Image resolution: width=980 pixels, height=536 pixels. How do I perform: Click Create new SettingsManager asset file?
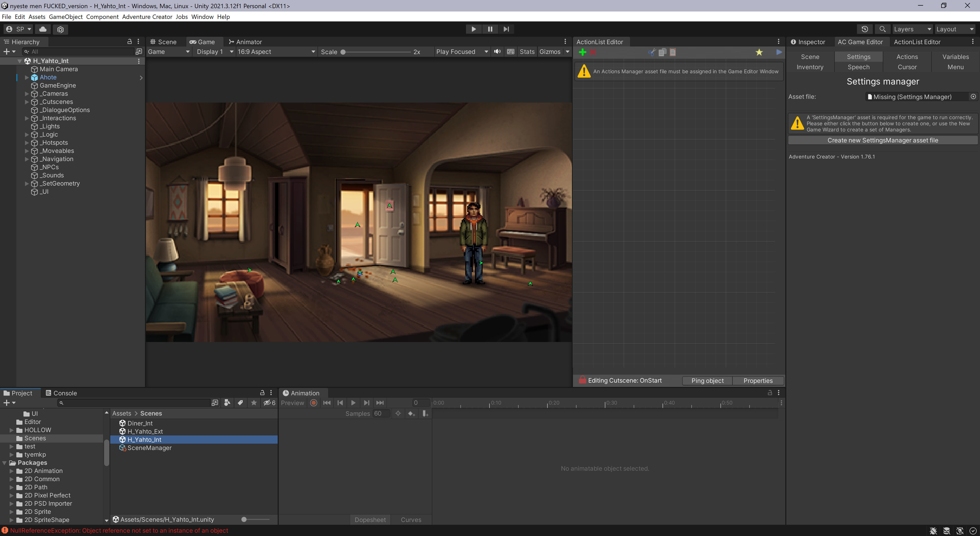883,140
